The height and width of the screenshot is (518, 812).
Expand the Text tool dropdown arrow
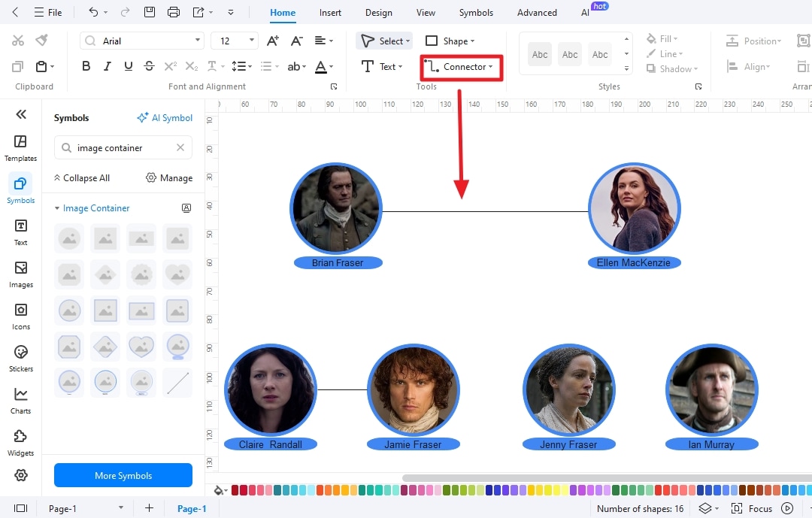click(399, 67)
